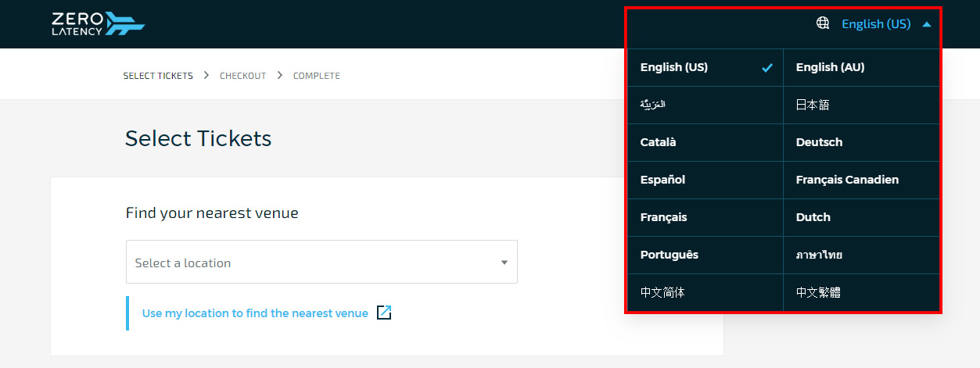Choose Traditional Chinese 中文繁體
This screenshot has height=368, width=980.
tap(861, 292)
